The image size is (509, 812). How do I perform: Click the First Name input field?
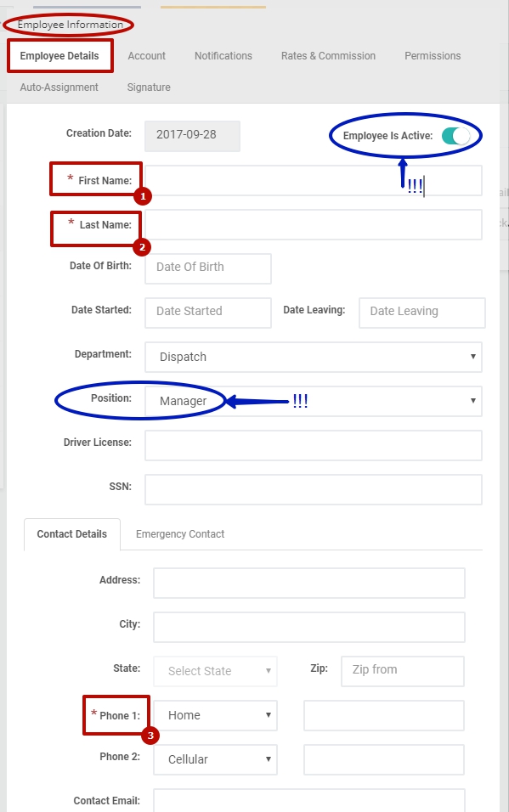(x=313, y=180)
